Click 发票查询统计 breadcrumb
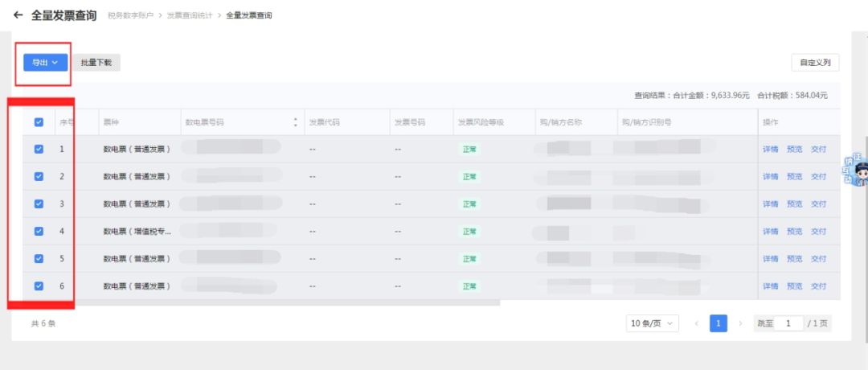 pyautogui.click(x=190, y=15)
